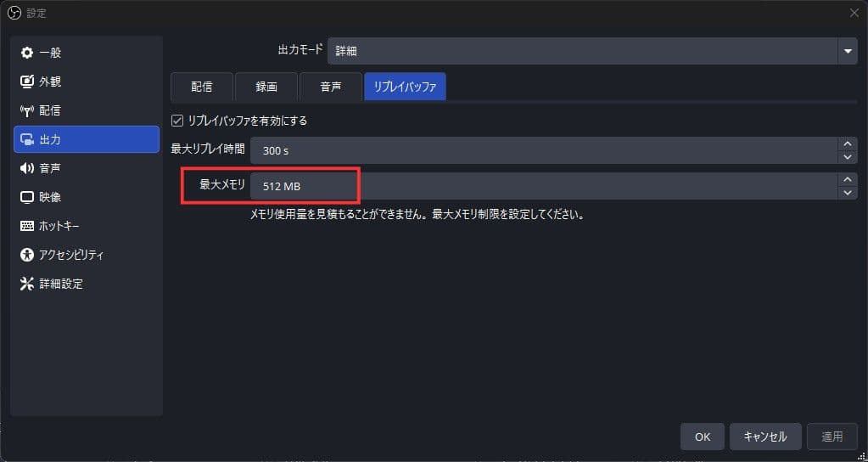Viewport: 868px width, 462px height.
Task: Click the max memory 512 MB field
Action: [543, 186]
